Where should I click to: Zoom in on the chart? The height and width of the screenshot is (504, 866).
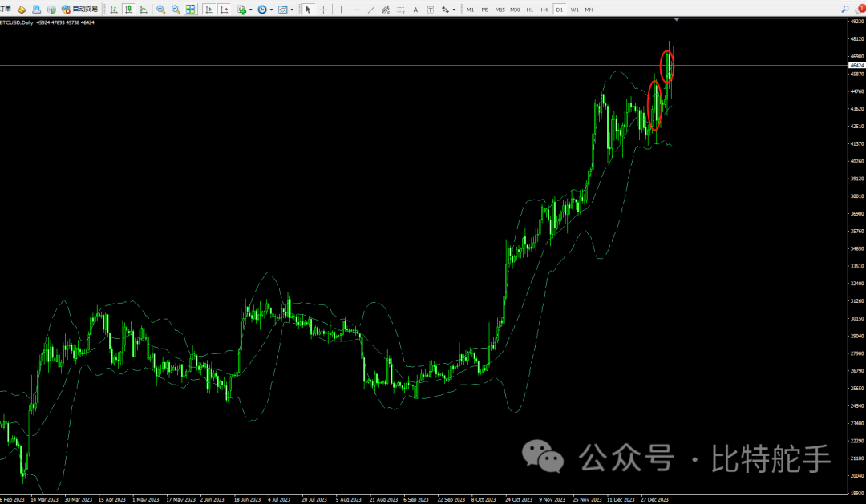160,10
